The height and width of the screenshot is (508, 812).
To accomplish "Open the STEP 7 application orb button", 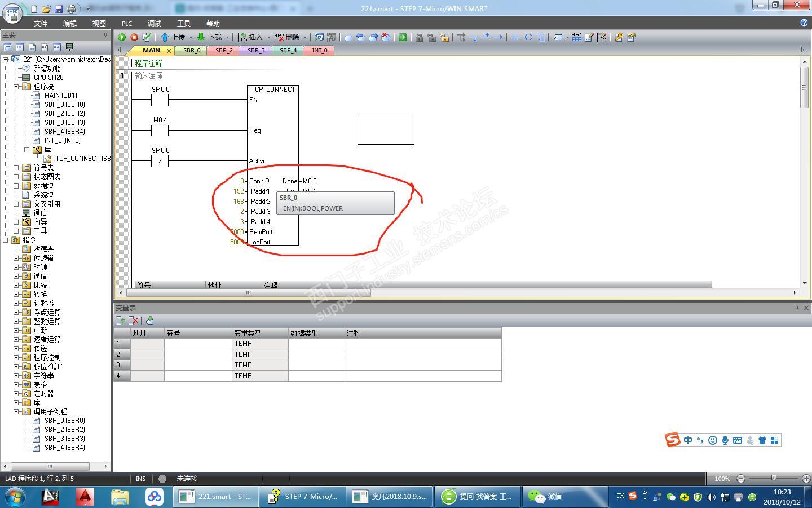I will (12, 12).
